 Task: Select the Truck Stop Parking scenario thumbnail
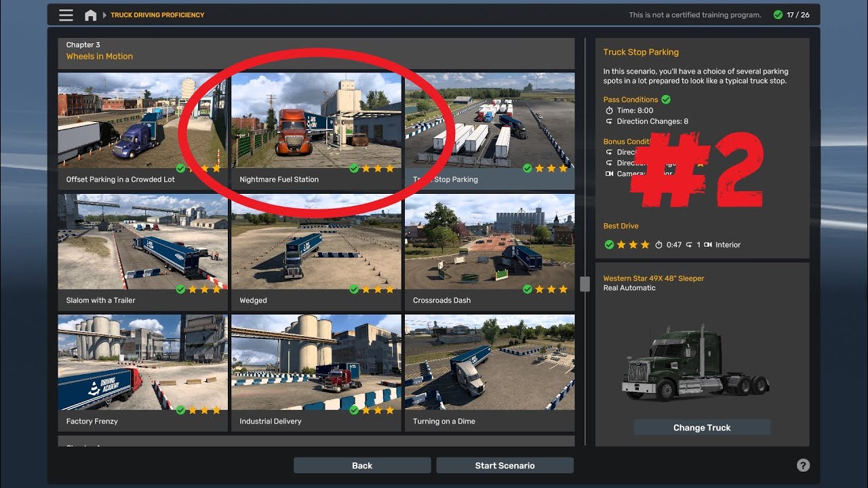pos(490,121)
